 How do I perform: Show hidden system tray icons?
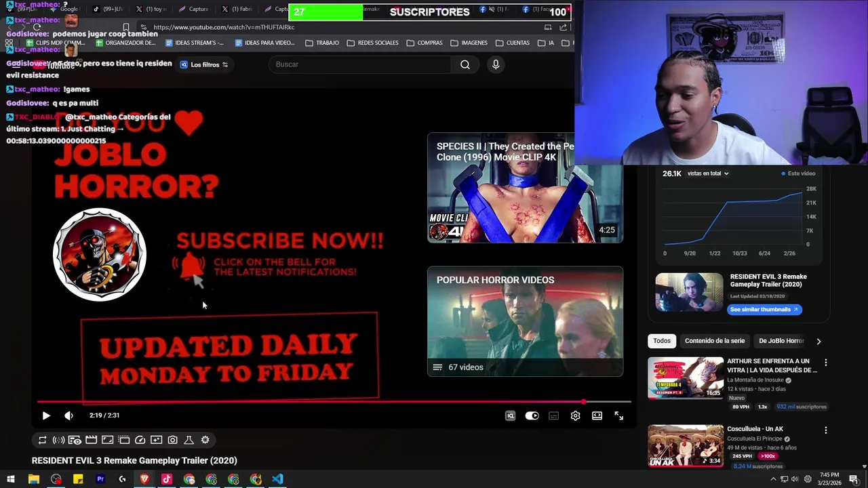click(773, 479)
